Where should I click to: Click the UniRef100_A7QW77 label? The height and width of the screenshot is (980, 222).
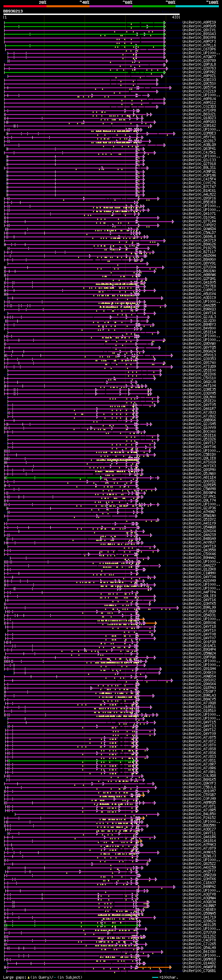199,57
